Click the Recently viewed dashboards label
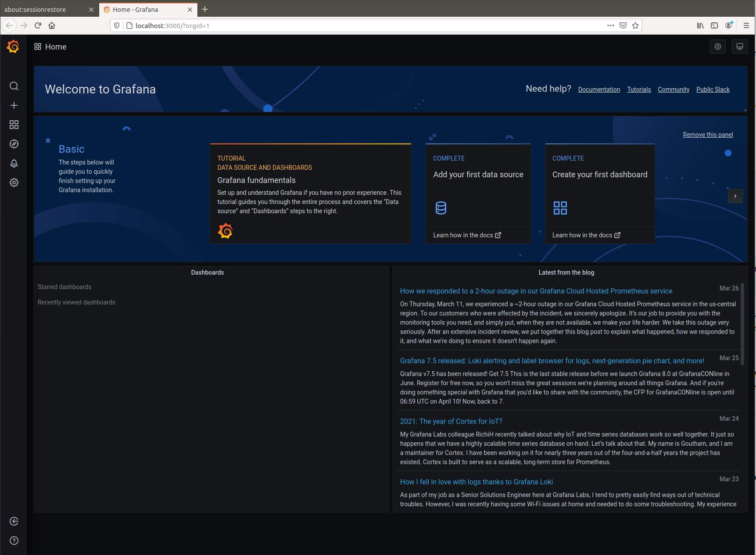 point(76,302)
